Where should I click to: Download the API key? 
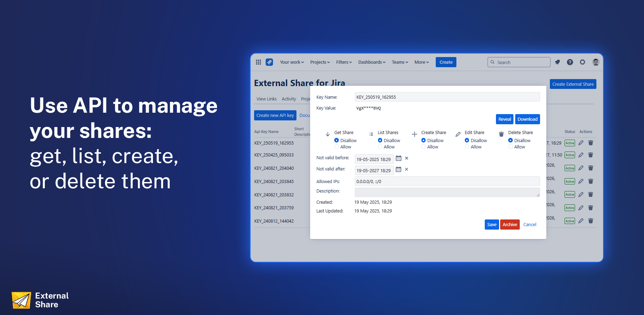(527, 119)
